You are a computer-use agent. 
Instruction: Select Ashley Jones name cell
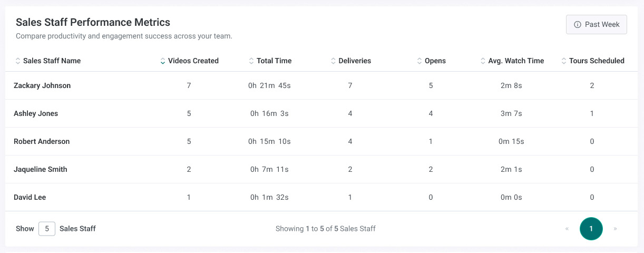[x=36, y=113]
